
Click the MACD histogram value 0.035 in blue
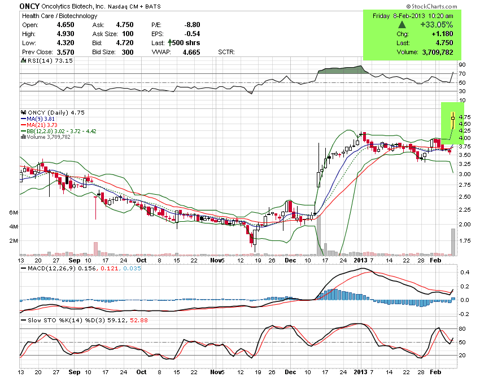point(132,268)
